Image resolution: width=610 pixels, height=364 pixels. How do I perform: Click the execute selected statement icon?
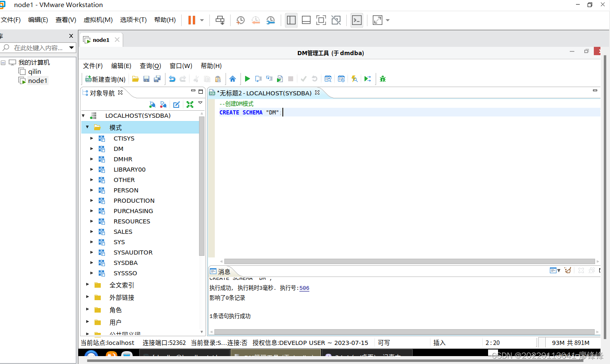pyautogui.click(x=258, y=79)
